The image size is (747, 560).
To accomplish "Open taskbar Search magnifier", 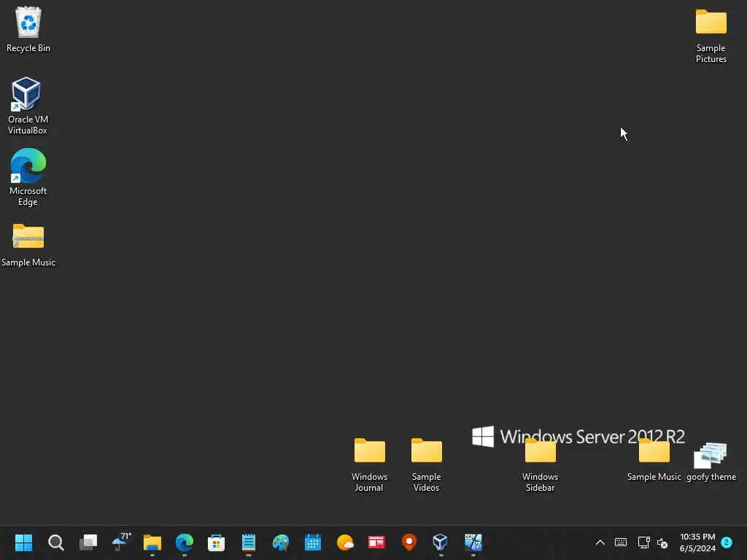I will point(55,542).
